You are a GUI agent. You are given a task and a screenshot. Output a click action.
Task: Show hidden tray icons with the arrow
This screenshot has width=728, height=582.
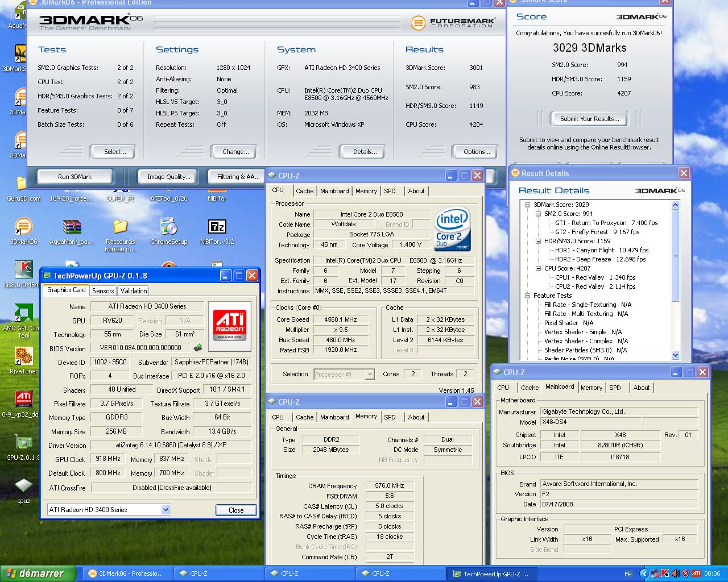tap(644, 573)
